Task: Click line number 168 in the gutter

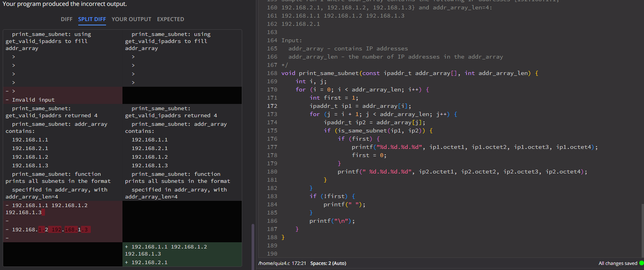Action: (x=272, y=73)
